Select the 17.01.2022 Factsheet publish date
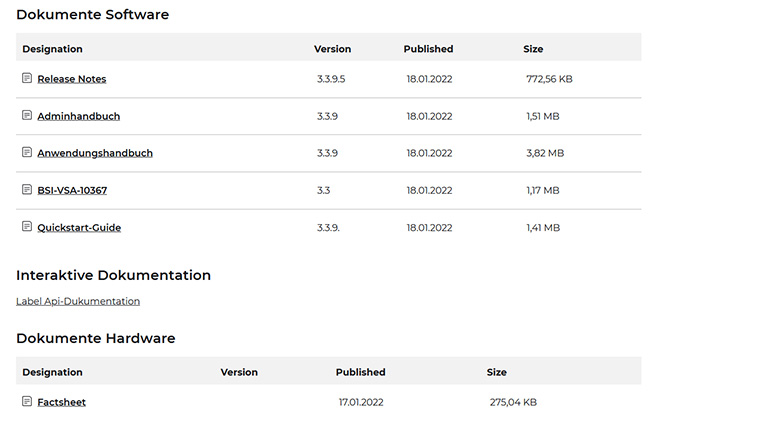Image resolution: width=765 pixels, height=421 pixels. [361, 402]
